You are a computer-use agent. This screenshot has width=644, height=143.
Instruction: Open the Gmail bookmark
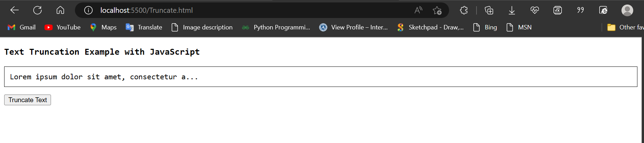pyautogui.click(x=22, y=27)
